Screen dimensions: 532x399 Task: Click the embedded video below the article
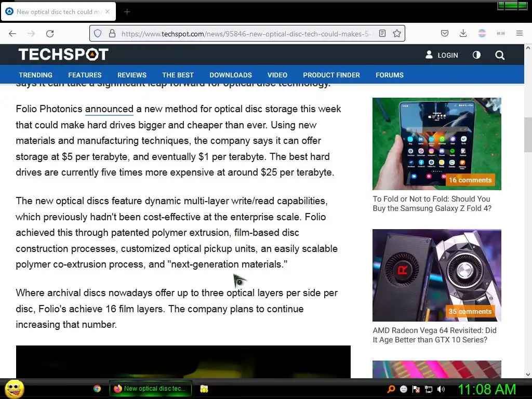pos(183,362)
